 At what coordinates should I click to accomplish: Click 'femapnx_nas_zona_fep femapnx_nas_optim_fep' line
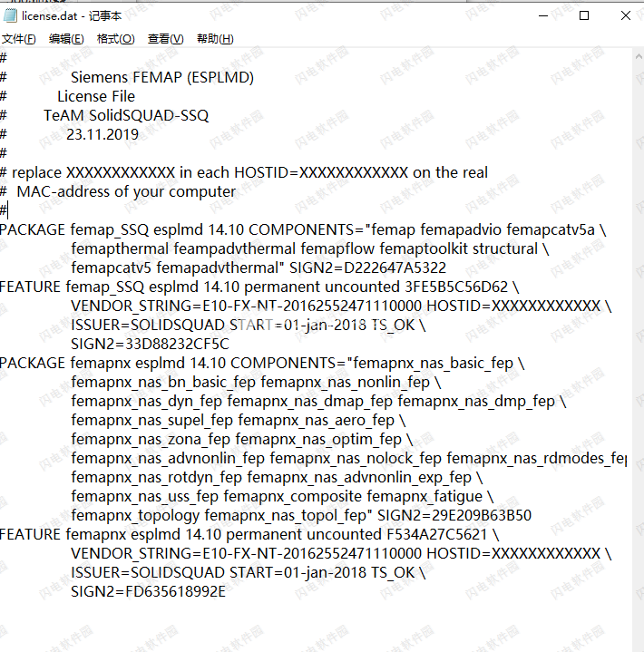click(241, 440)
